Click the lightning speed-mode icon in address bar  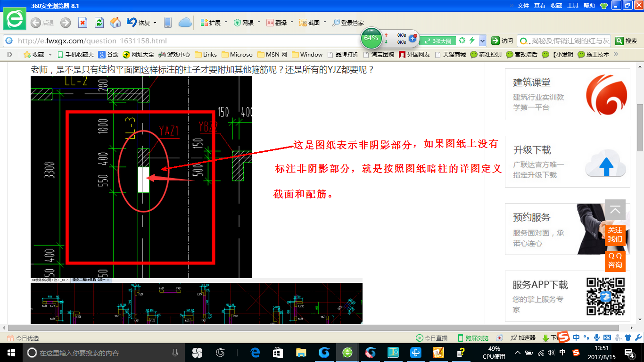click(472, 41)
